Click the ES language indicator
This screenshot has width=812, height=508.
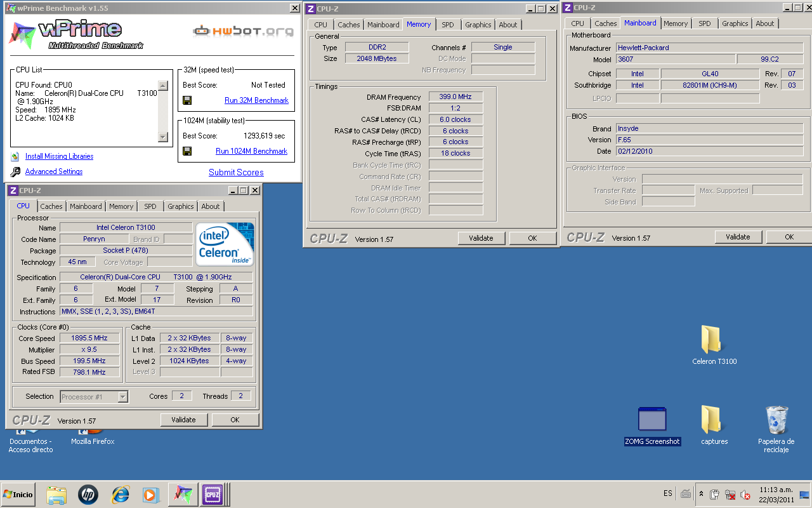click(x=668, y=493)
